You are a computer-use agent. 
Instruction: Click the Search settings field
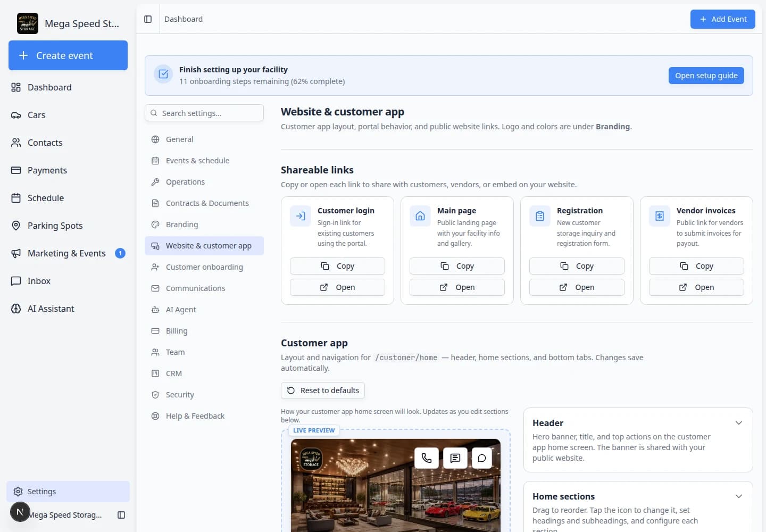pyautogui.click(x=204, y=113)
